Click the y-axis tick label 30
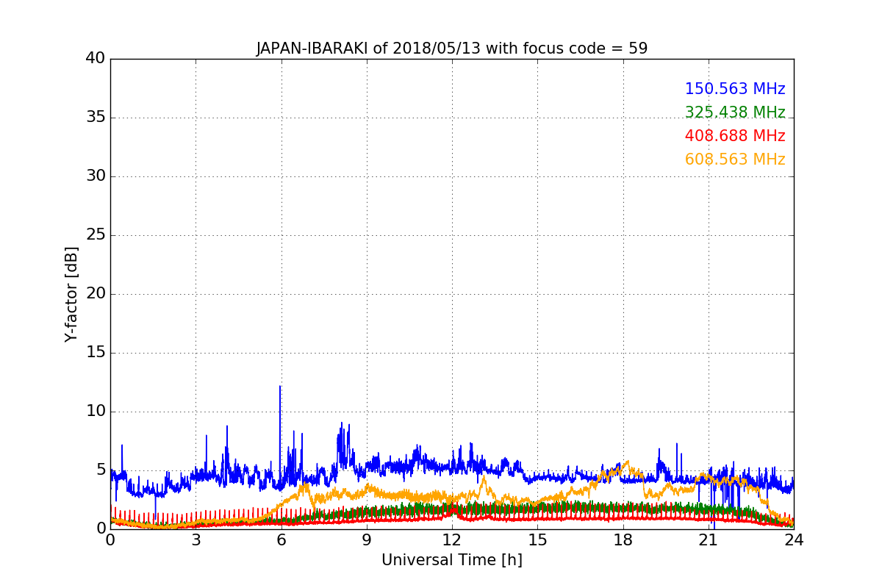Screen dimensions: 882x588 (96, 176)
